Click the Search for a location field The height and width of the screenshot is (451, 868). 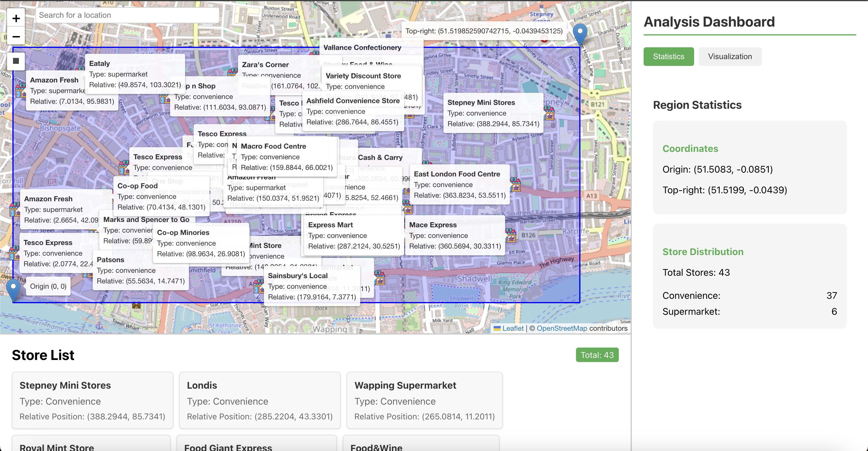127,15
